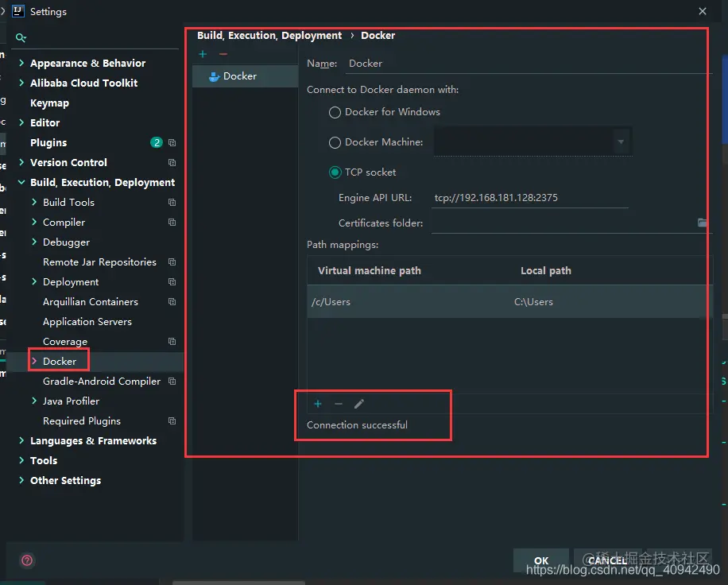The height and width of the screenshot is (585, 728).
Task: Click the Engine API URL field
Action: point(530,198)
